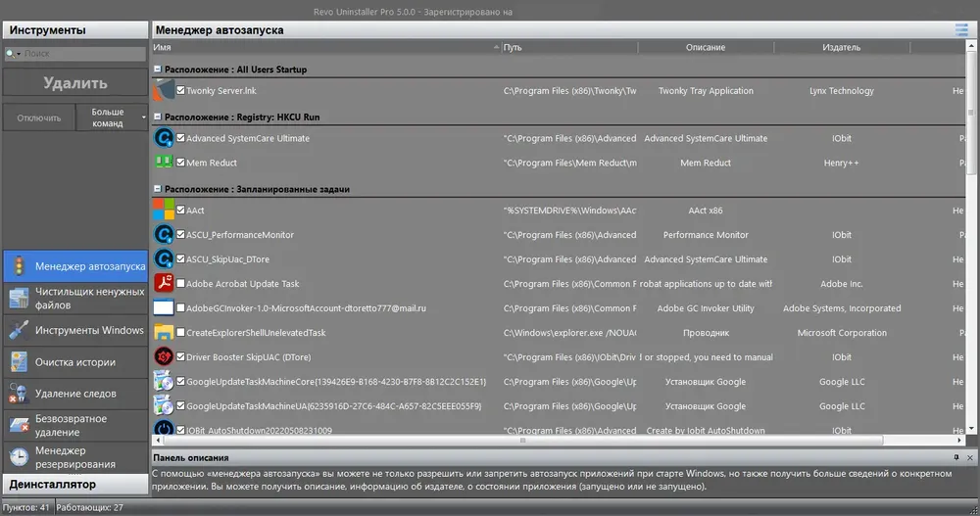Click in the Поиск search field

[83, 54]
